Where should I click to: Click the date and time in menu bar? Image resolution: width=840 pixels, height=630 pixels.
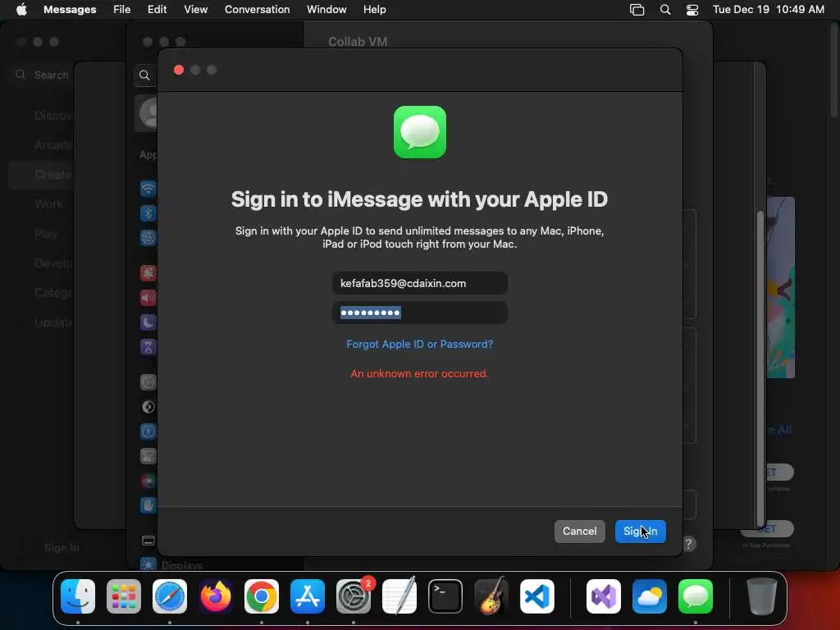(768, 10)
